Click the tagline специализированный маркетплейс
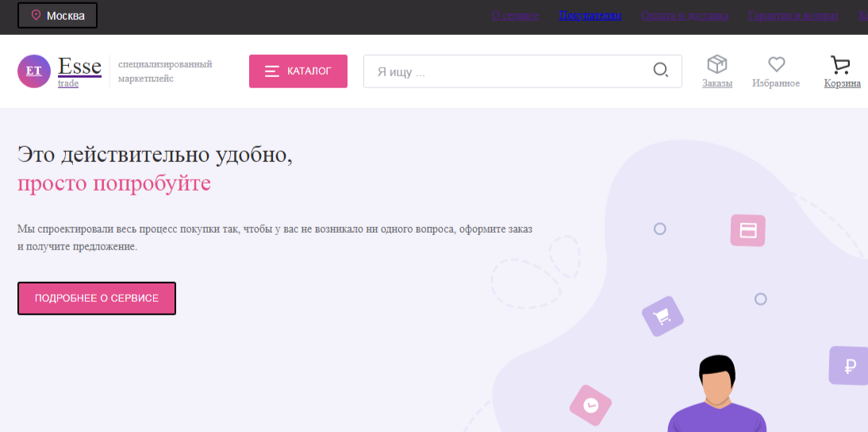868x432 pixels. [x=165, y=71]
